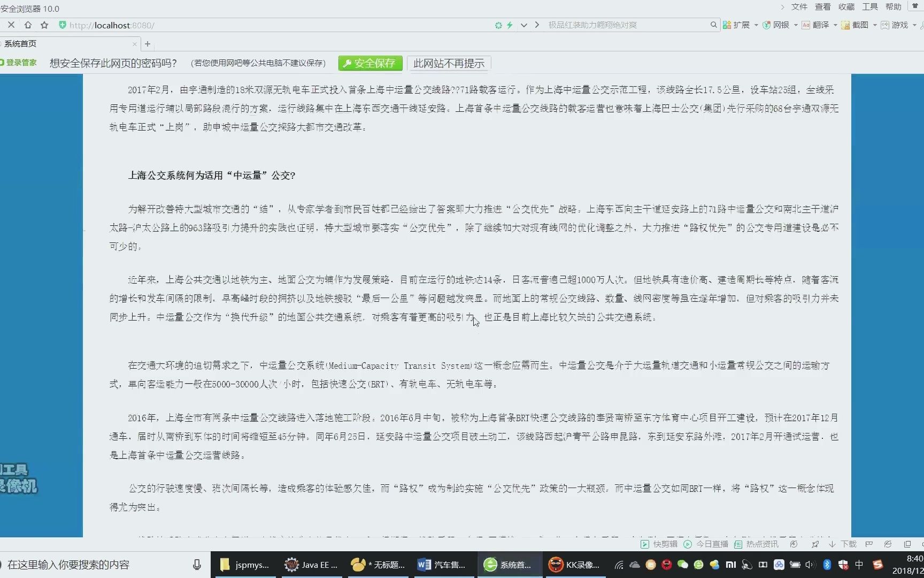Viewport: 924px width, 578px height.
Task: Click the 网银 online banking protection icon
Action: [767, 25]
